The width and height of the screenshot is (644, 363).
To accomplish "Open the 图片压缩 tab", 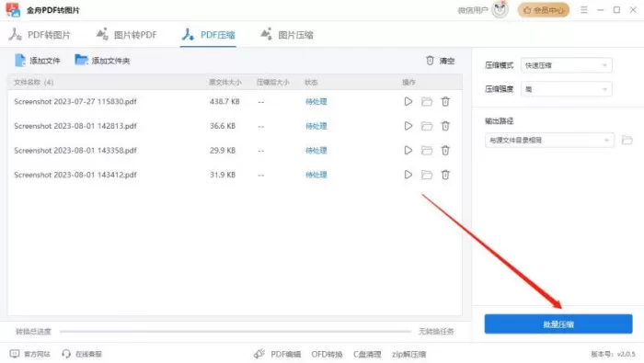I will click(287, 35).
